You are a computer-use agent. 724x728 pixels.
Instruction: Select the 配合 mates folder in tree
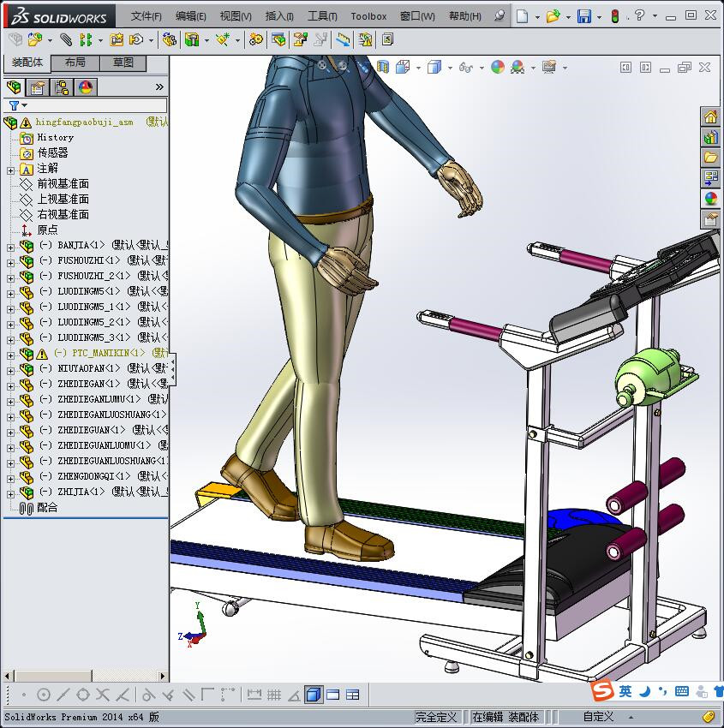47,508
